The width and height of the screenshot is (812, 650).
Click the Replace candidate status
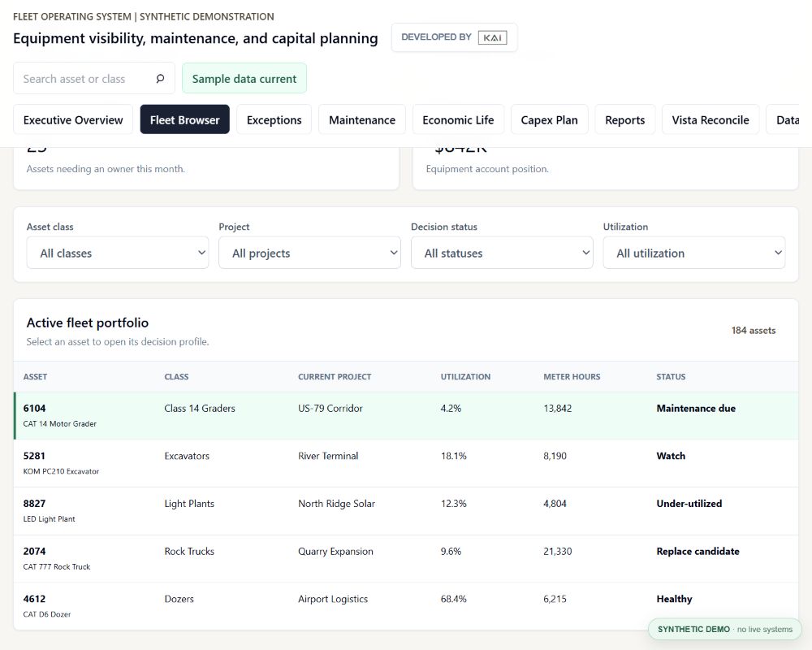(x=698, y=552)
